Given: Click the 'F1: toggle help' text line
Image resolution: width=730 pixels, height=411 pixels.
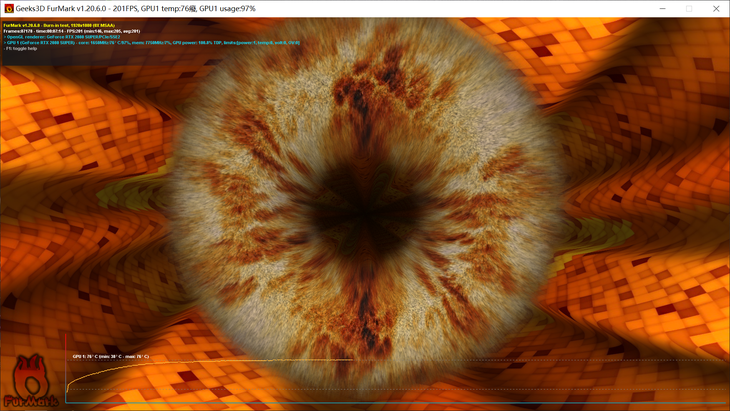Looking at the screenshot, I should 21,48.
